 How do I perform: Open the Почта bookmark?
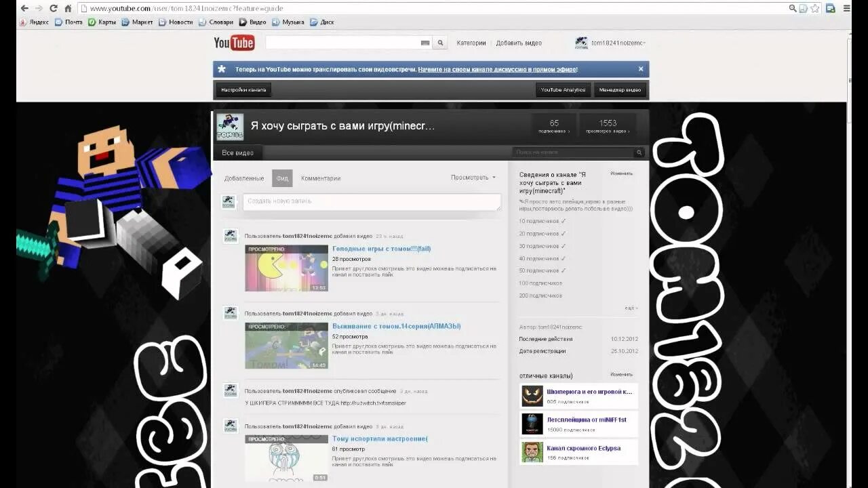(x=68, y=22)
